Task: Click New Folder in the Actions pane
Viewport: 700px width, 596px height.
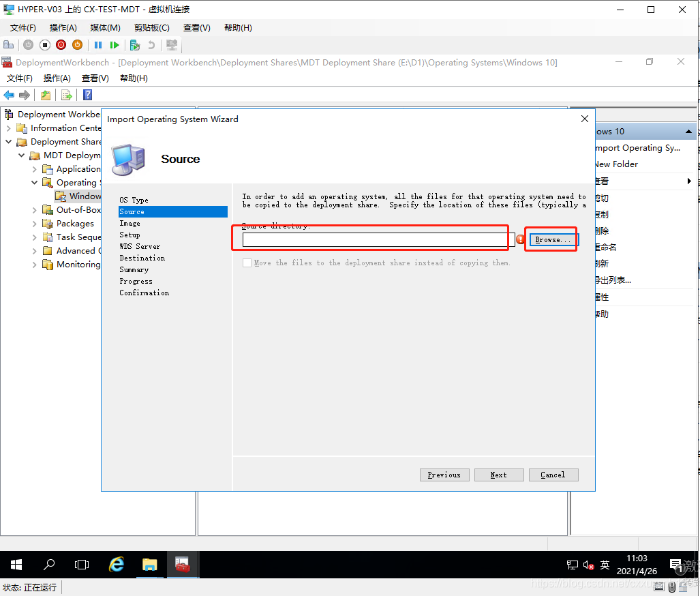Action: (x=617, y=164)
